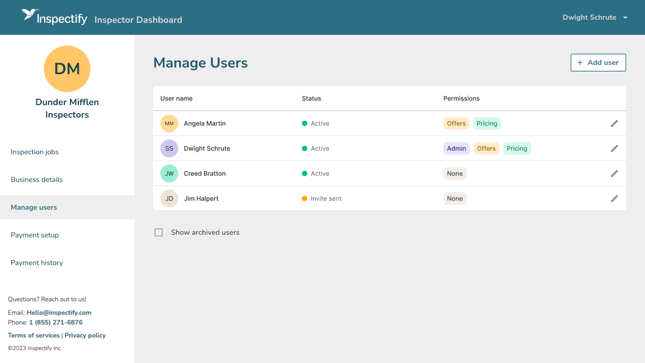Click the Permissions column header

pos(461,98)
